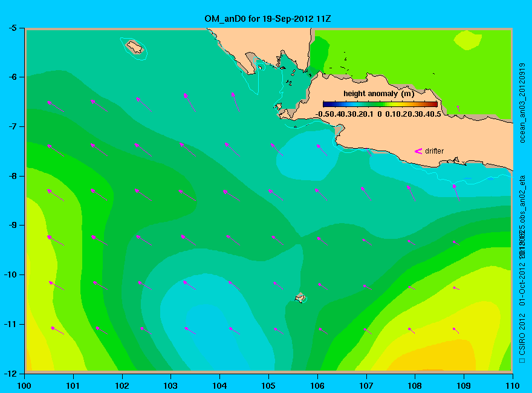Click the small island outlined in cyan in the upper-left ocean area

point(135,47)
